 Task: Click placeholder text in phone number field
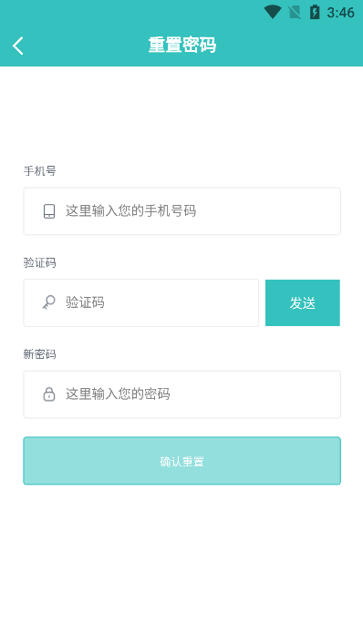130,210
